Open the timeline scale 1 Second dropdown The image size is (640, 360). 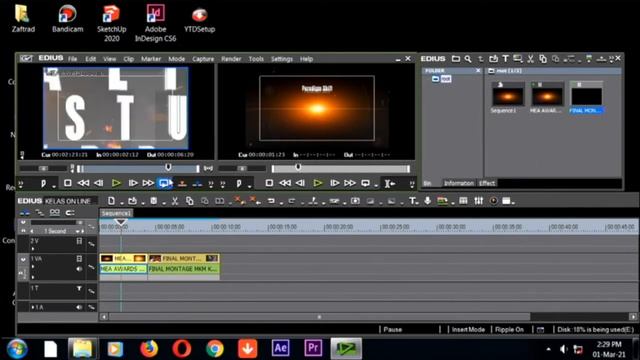point(78,231)
